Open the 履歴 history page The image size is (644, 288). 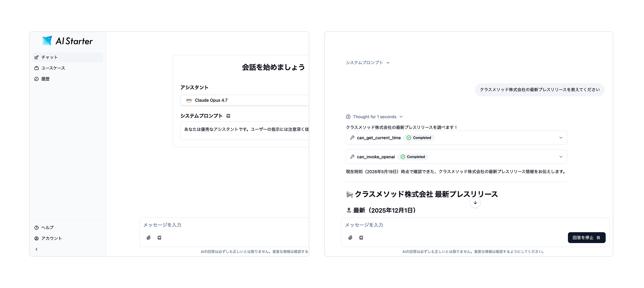click(67, 79)
